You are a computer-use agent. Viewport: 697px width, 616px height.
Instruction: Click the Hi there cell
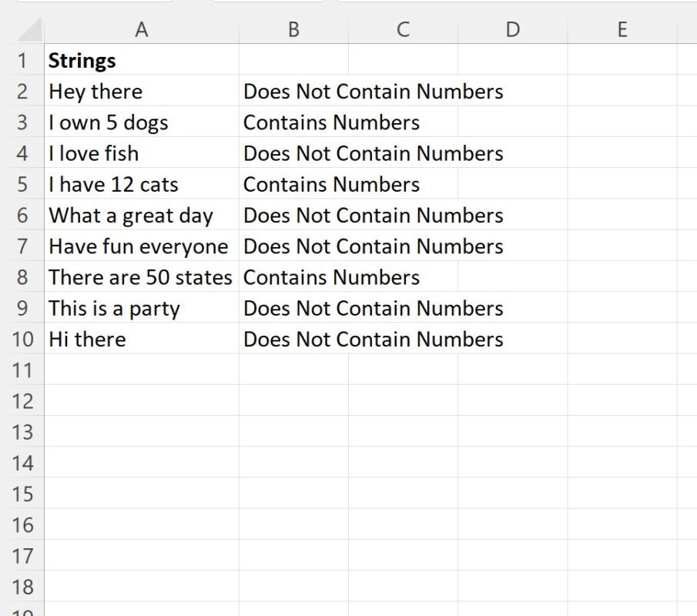click(142, 338)
